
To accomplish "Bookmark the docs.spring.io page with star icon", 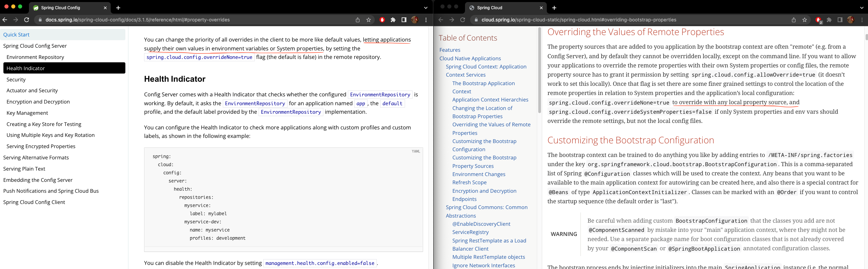I will pos(369,20).
